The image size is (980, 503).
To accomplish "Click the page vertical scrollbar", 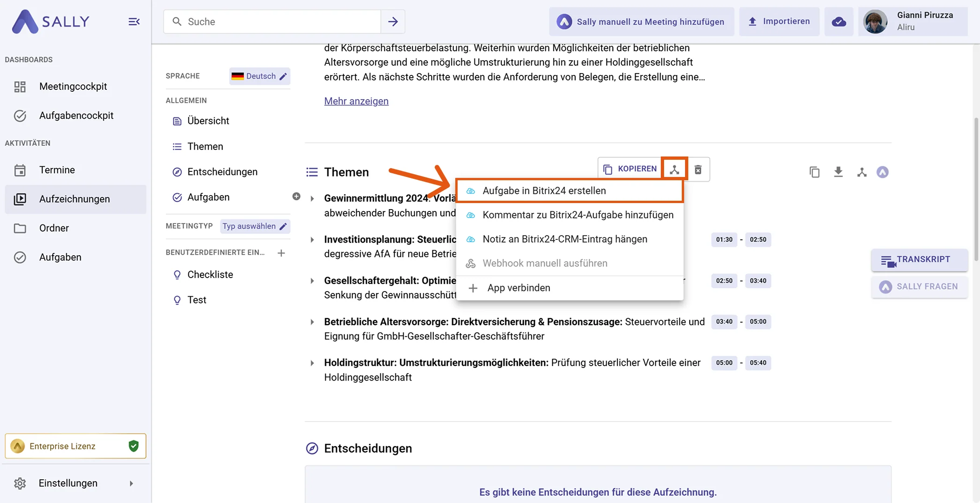I will click(976, 189).
